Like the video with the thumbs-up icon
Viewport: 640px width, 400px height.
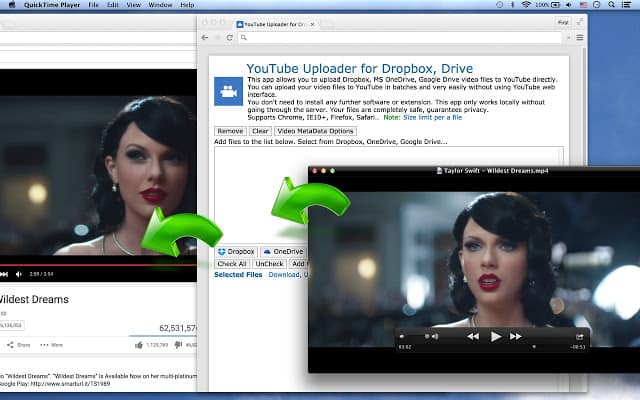pos(139,345)
